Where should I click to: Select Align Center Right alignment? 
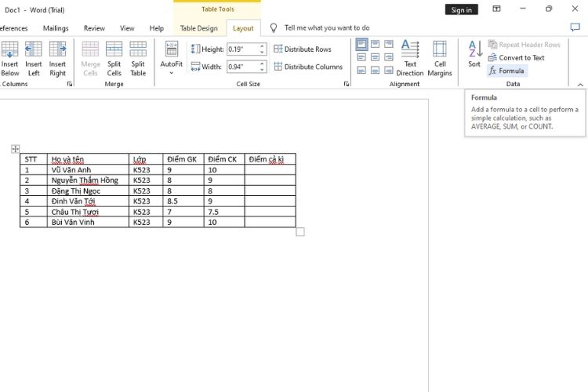tap(389, 57)
